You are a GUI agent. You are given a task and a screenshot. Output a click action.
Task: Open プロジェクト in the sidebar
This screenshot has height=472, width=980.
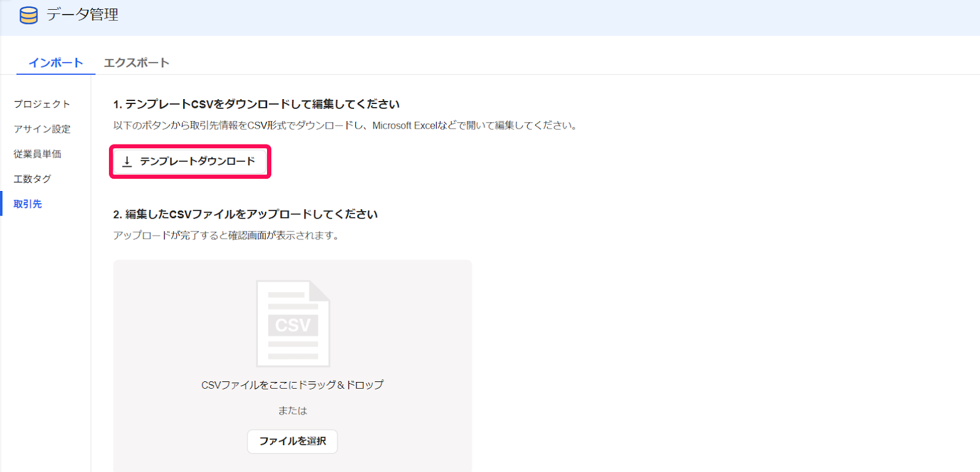(x=42, y=104)
